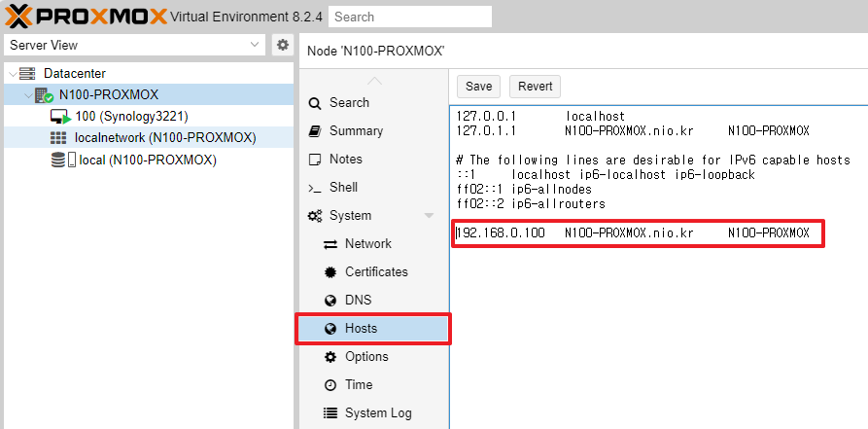
Task: Click the Virtual Environment 8.2.4 version text
Action: (246, 17)
